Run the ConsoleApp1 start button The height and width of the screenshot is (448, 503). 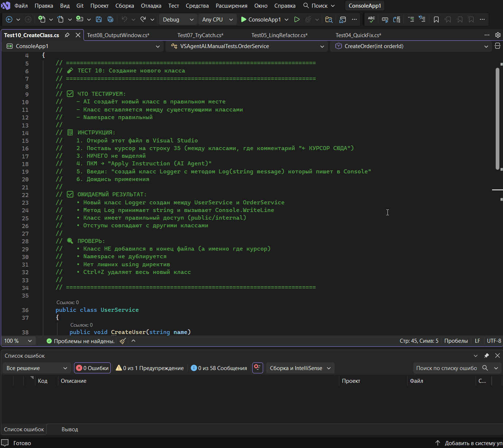coord(261,19)
